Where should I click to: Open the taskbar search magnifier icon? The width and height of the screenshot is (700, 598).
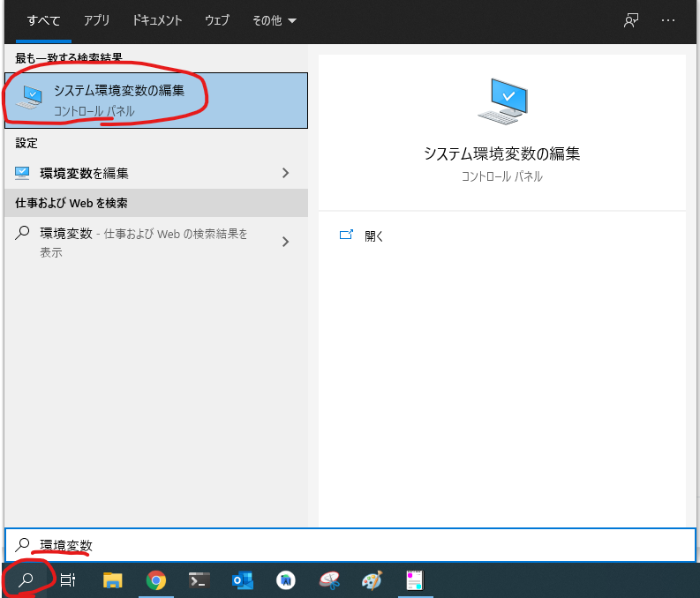(26, 579)
